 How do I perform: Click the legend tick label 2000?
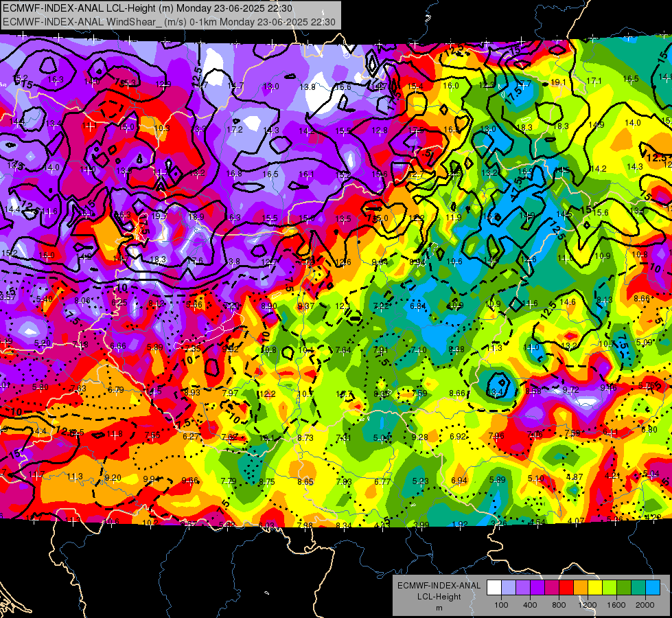tap(645, 605)
